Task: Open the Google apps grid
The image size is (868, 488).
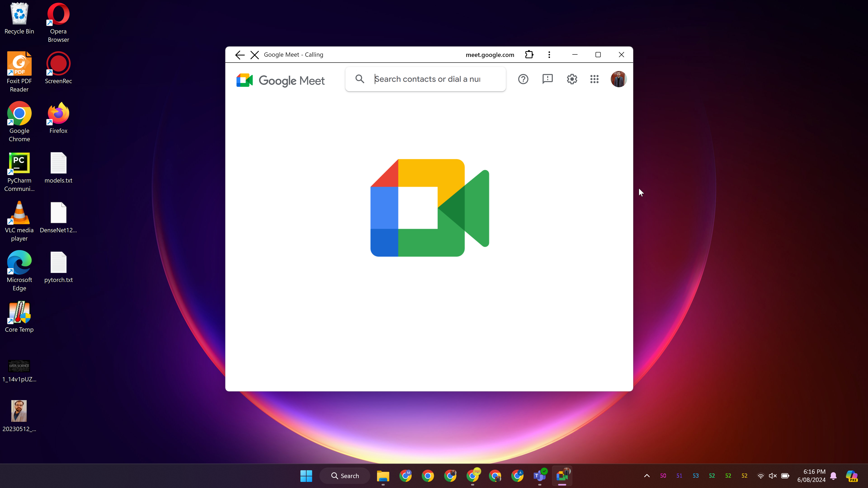Action: [x=594, y=79]
